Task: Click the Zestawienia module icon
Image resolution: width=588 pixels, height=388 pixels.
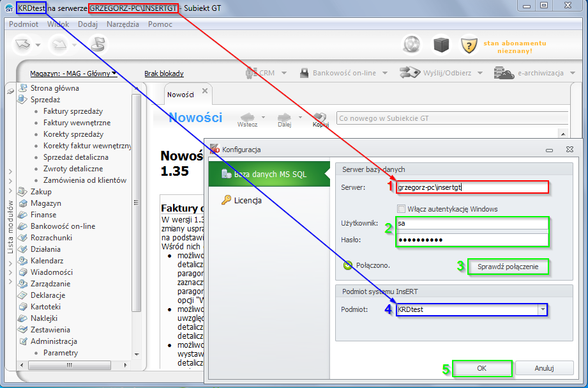Action: [x=22, y=330]
